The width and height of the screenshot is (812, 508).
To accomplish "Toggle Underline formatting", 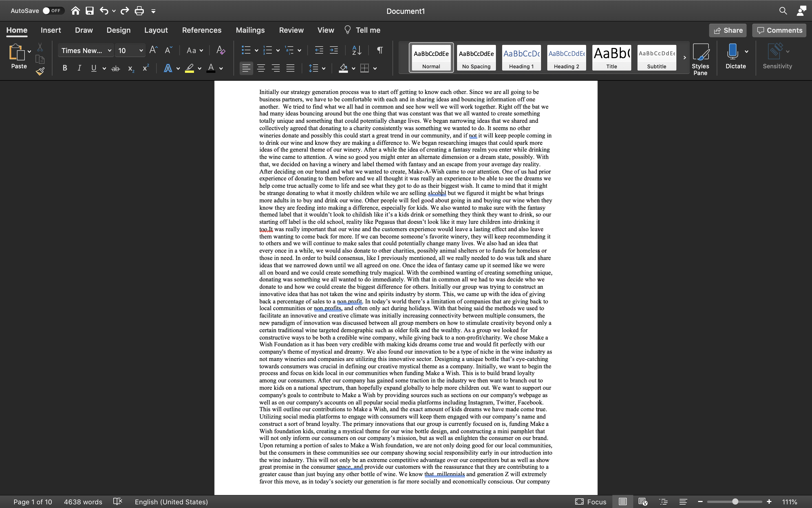I will click(x=94, y=68).
